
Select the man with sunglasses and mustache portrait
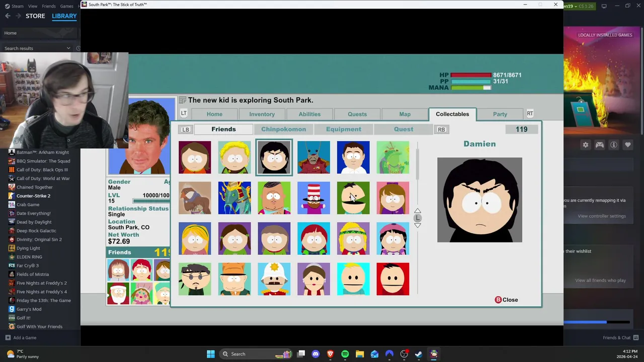[195, 279]
